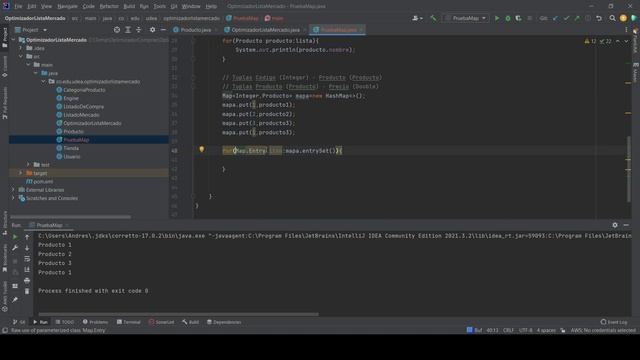This screenshot has width=640, height=360.
Task: Collapse the main folder
Action: [28, 65]
